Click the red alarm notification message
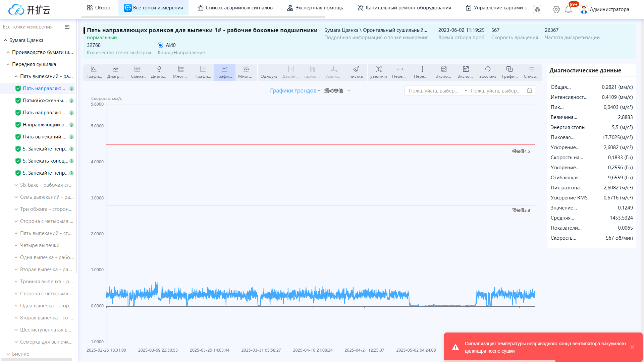644x362 pixels. point(545,347)
